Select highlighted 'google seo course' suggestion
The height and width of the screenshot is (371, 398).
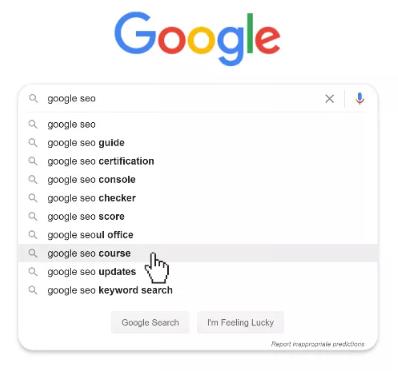pyautogui.click(x=198, y=253)
